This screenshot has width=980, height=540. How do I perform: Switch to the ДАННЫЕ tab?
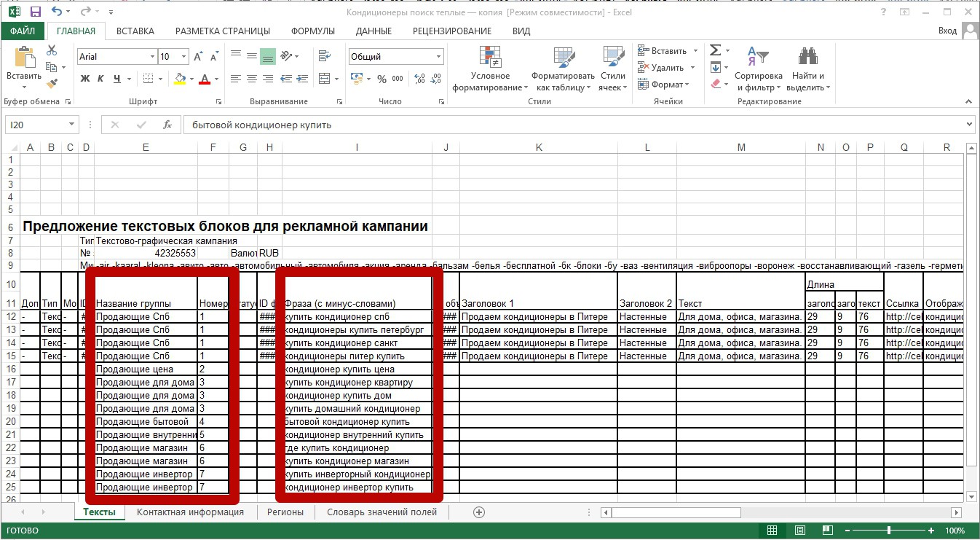pos(374,31)
